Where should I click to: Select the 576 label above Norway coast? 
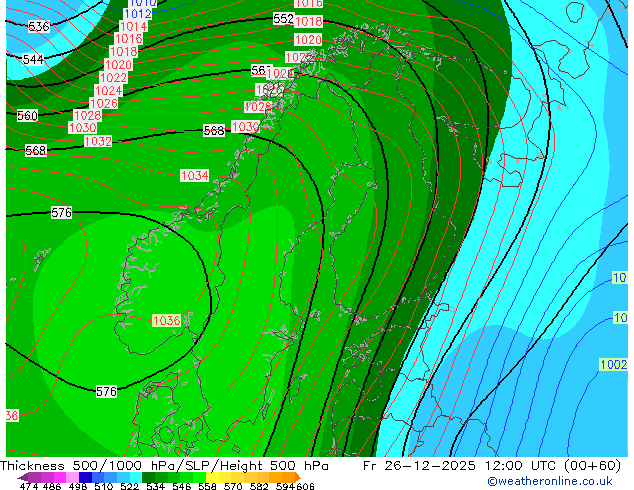click(x=61, y=212)
